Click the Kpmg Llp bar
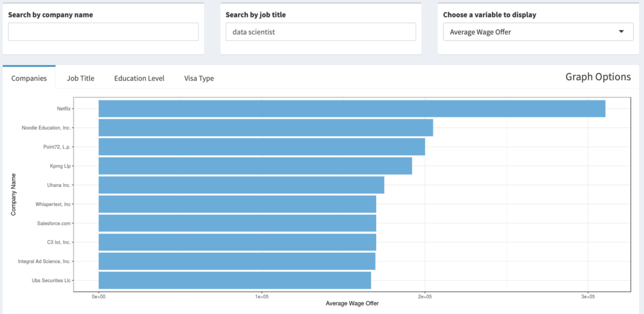 (x=255, y=166)
